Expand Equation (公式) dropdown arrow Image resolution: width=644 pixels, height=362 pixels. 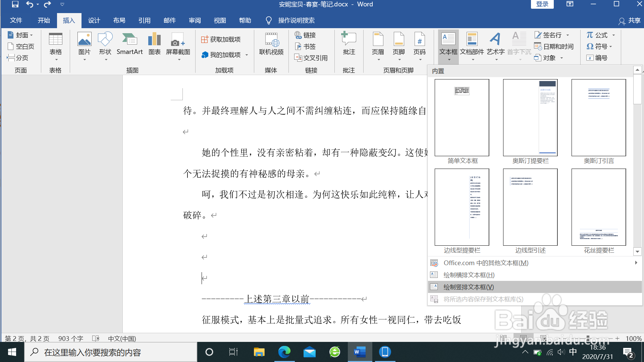coord(614,35)
